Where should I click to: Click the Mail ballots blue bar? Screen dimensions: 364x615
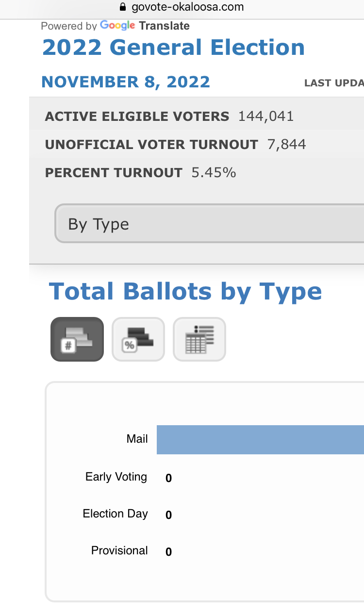tap(260, 440)
